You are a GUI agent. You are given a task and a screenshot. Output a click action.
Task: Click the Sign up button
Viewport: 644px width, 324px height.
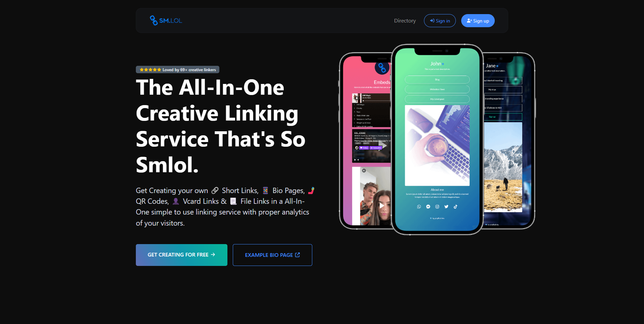point(478,21)
